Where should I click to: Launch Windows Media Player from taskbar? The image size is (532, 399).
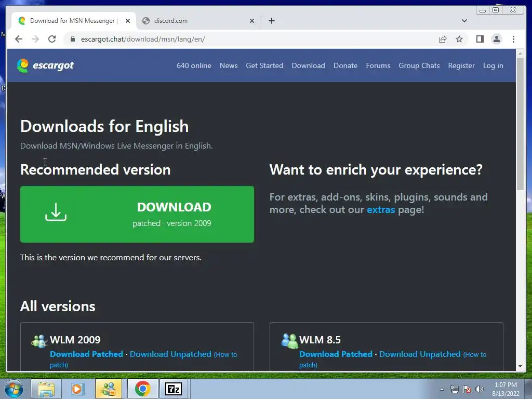pos(77,389)
